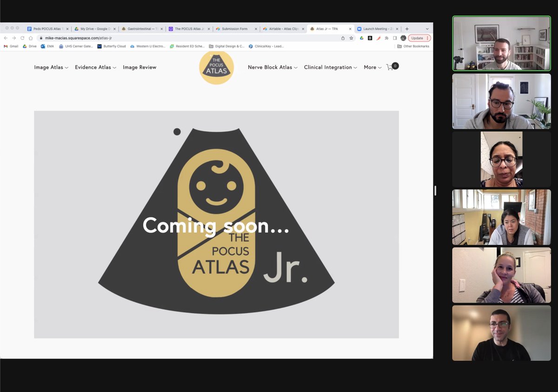Expand the More menu
Screen dimensions: 558x392
pos(372,67)
